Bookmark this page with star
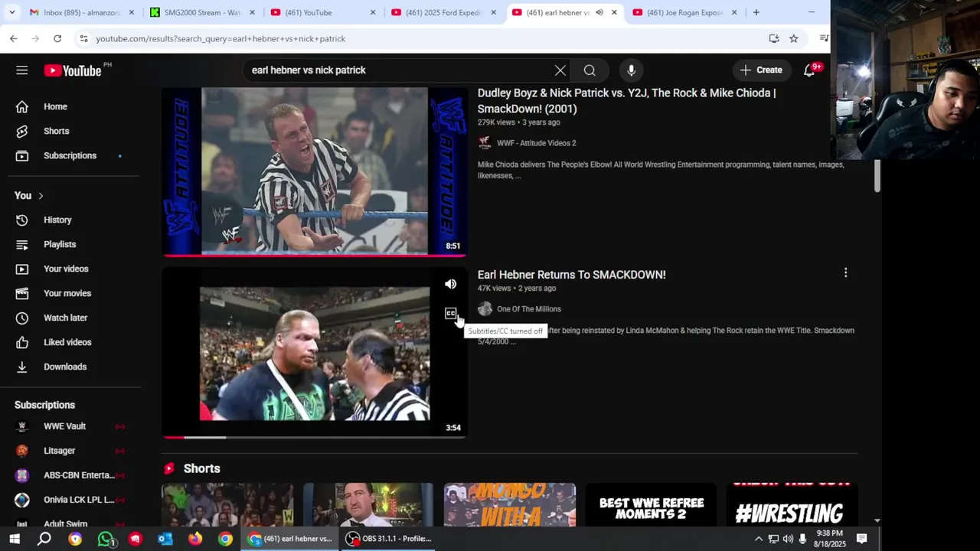 click(x=794, y=38)
